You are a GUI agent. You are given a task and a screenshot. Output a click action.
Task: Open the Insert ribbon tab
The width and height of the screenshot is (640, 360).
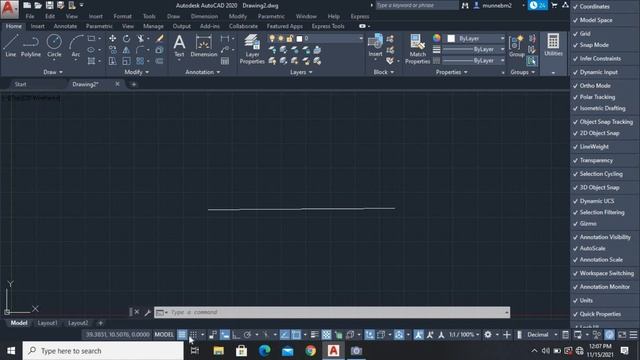tap(38, 26)
